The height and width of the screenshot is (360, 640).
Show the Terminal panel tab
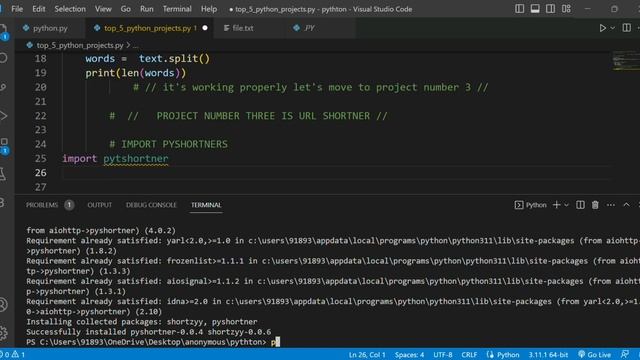(206, 205)
